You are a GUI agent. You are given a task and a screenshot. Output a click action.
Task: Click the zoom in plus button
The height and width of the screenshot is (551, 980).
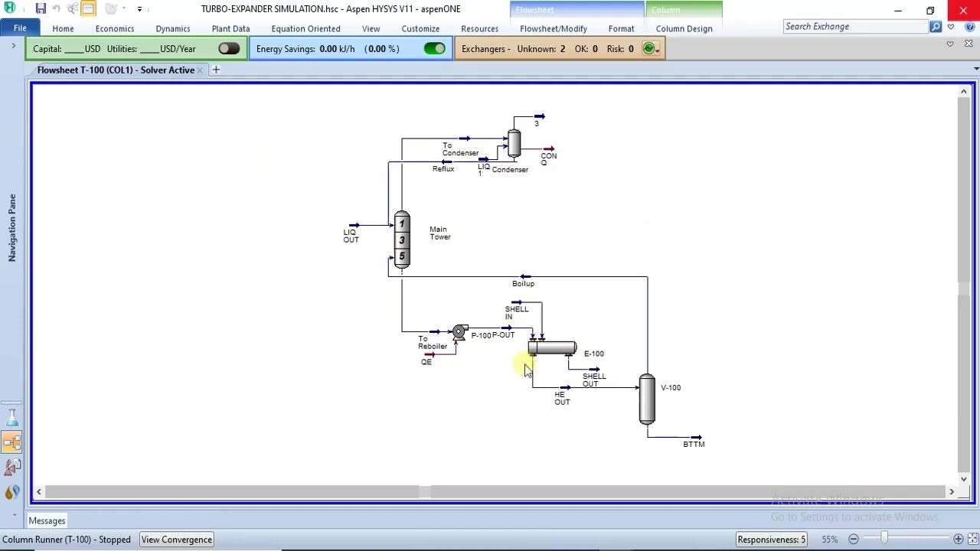(958, 540)
